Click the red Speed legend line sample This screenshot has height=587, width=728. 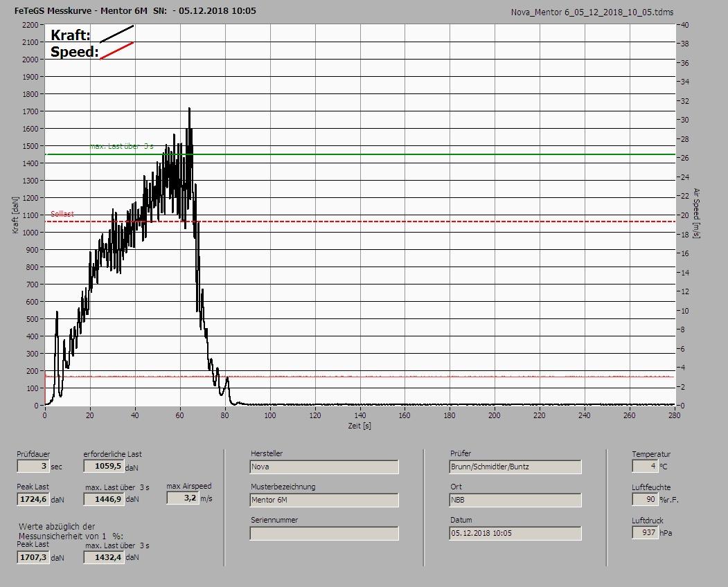click(x=117, y=51)
